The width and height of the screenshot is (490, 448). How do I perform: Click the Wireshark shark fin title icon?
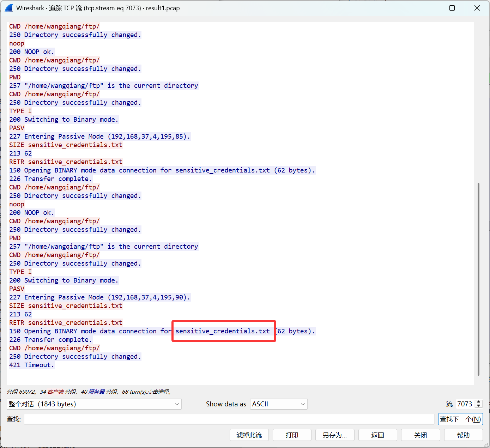tap(9, 8)
